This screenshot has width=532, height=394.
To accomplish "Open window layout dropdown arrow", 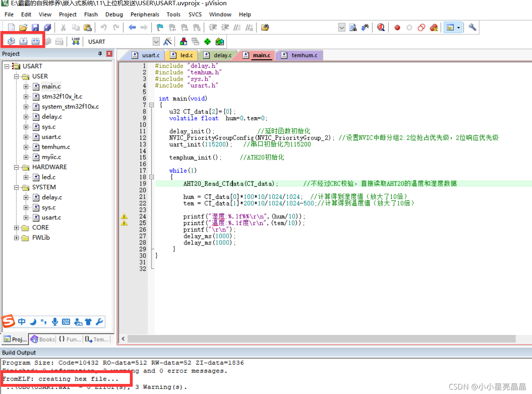I will (x=459, y=27).
